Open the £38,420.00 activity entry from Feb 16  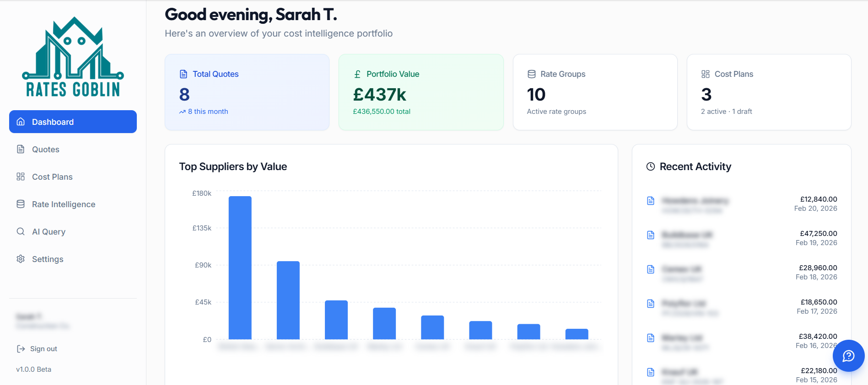point(741,341)
